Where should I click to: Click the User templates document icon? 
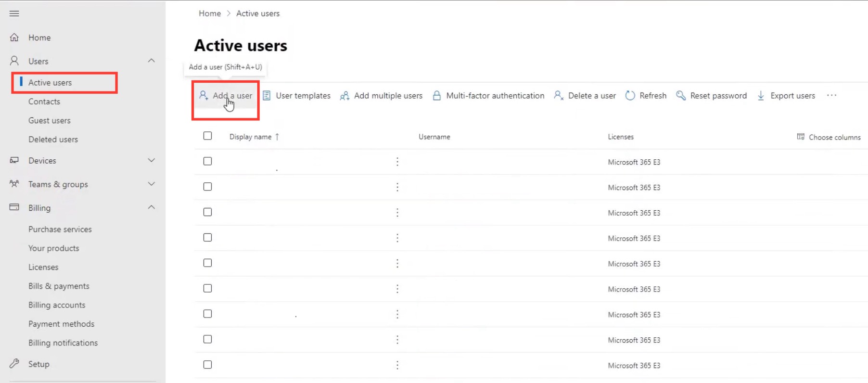pyautogui.click(x=267, y=95)
